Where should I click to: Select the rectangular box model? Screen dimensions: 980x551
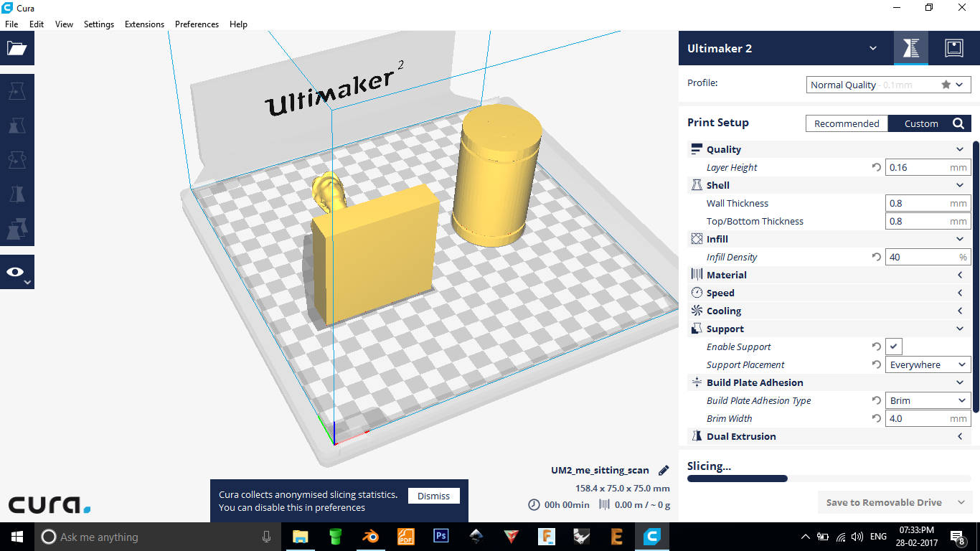[375, 255]
